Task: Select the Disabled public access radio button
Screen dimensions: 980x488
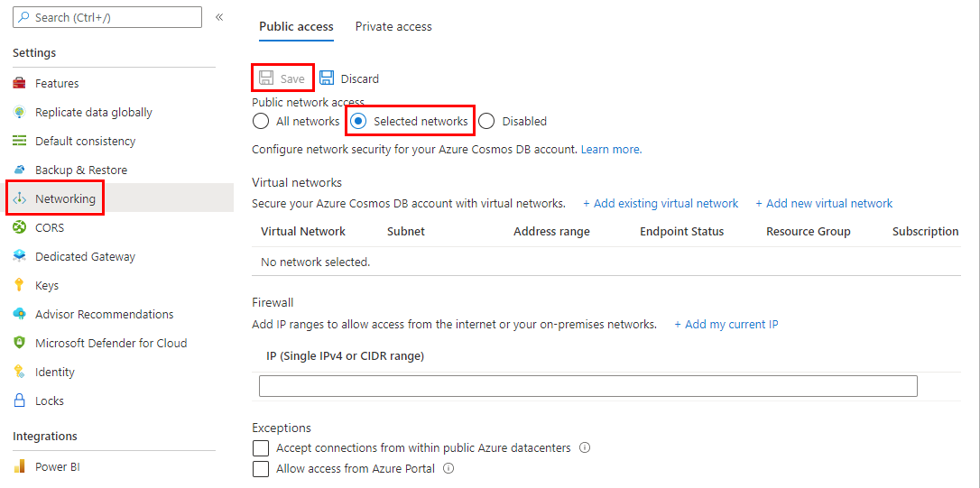Action: [x=486, y=121]
